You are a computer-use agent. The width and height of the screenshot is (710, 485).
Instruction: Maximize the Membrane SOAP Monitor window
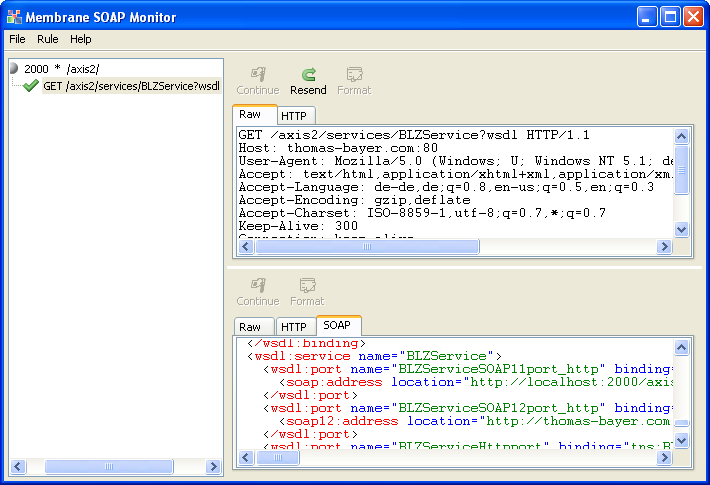pos(670,17)
